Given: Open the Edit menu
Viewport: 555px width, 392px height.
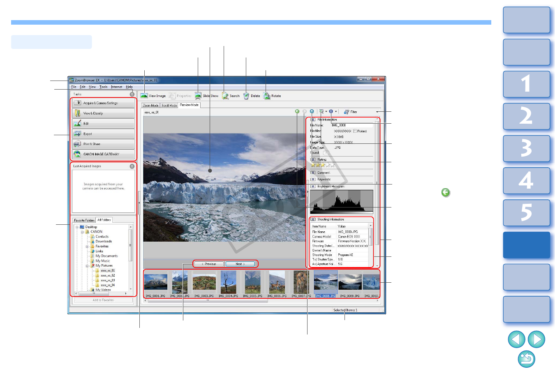Looking at the screenshot, I should coord(83,87).
